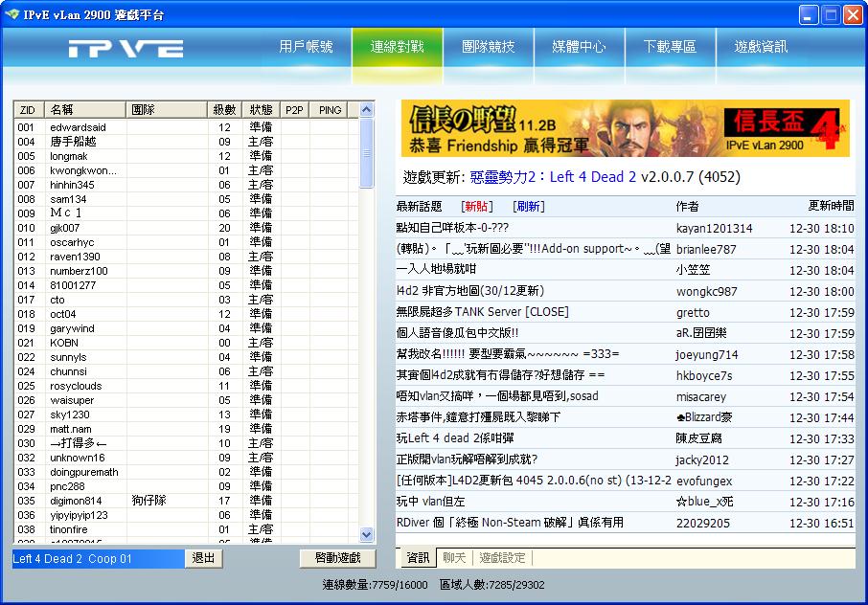Open the 團隊競技 tab
Screen dimensions: 868x605
488,47
